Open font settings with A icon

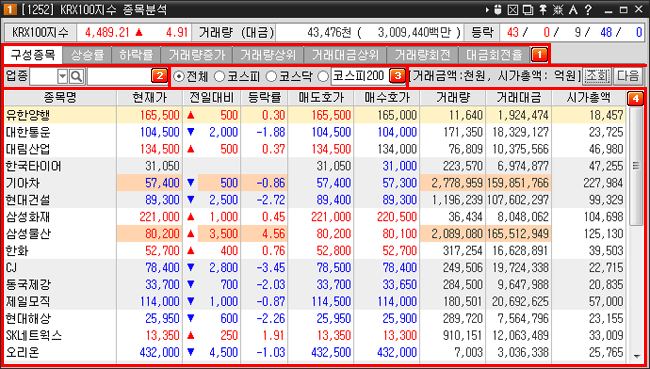(573, 10)
